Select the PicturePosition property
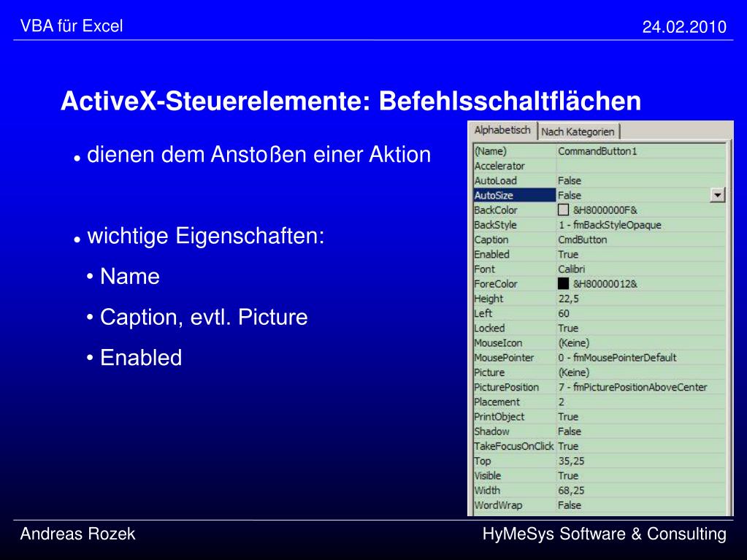The image size is (747, 560). (507, 387)
